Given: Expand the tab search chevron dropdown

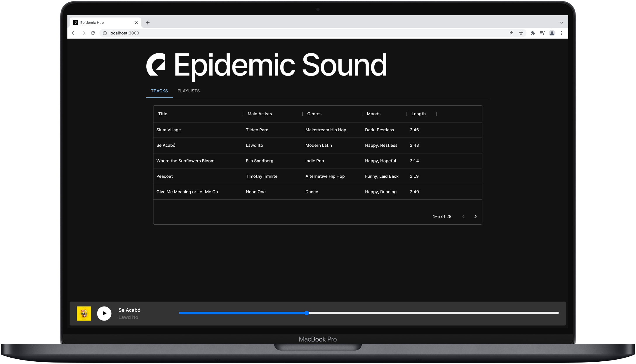Looking at the screenshot, I should (562, 23).
